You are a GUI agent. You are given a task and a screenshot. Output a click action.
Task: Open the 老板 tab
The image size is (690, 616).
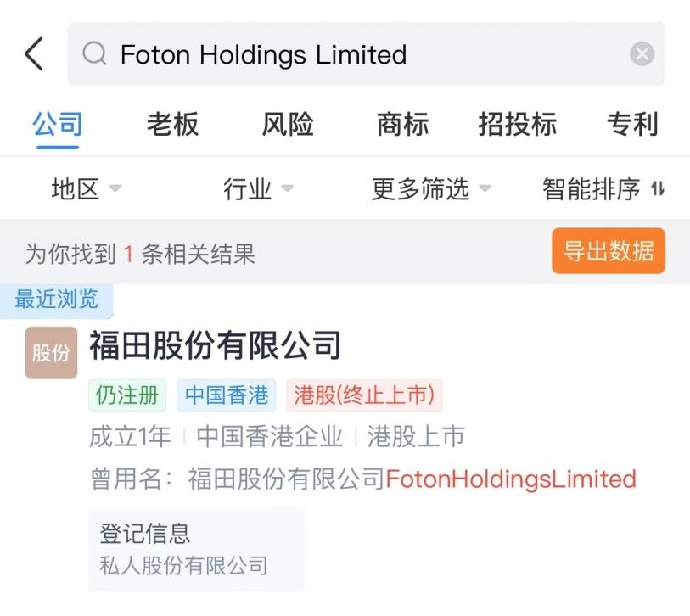pyautogui.click(x=172, y=125)
